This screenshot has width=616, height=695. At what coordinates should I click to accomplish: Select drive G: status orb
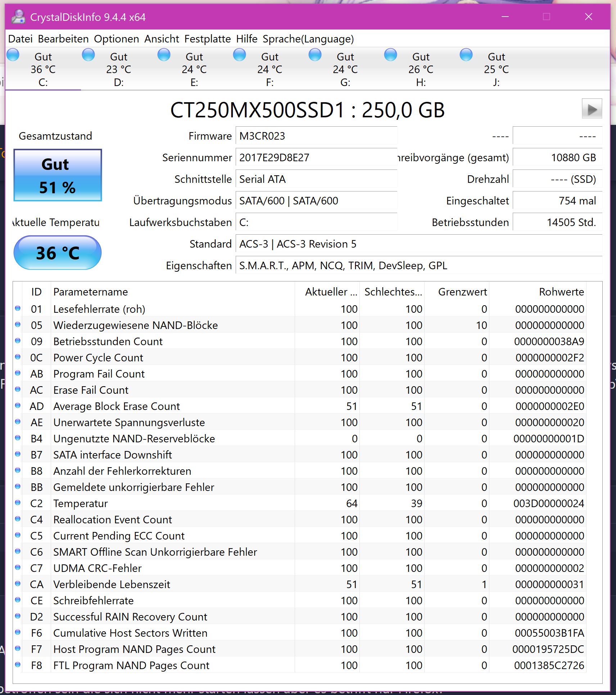point(315,55)
